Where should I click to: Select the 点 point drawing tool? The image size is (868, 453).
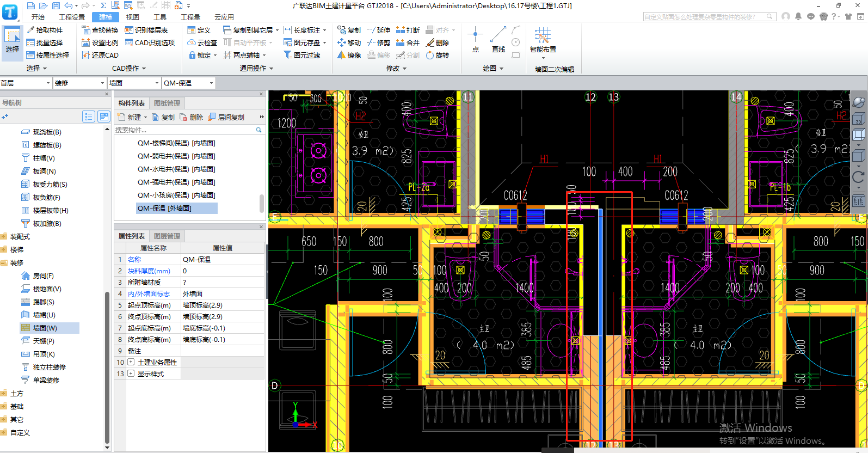click(x=475, y=40)
